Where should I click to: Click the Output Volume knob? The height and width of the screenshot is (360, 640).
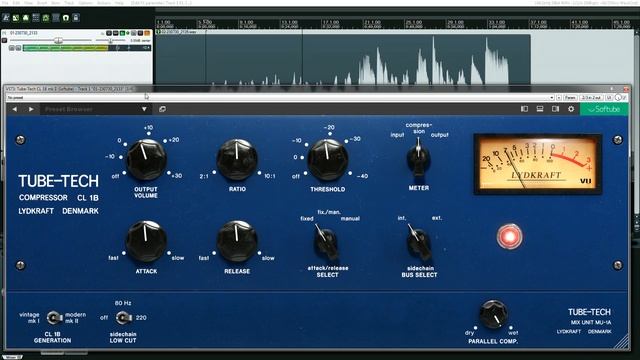tap(146, 160)
